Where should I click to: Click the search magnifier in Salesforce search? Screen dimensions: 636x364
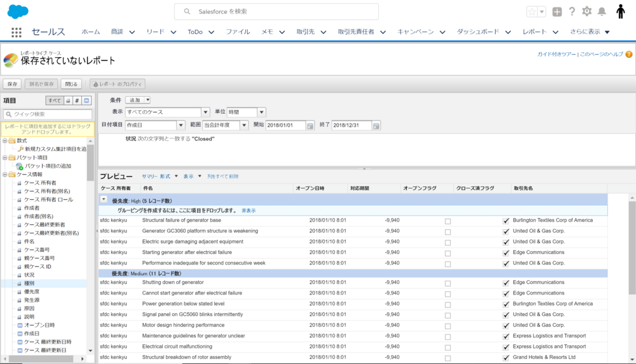pyautogui.click(x=187, y=11)
